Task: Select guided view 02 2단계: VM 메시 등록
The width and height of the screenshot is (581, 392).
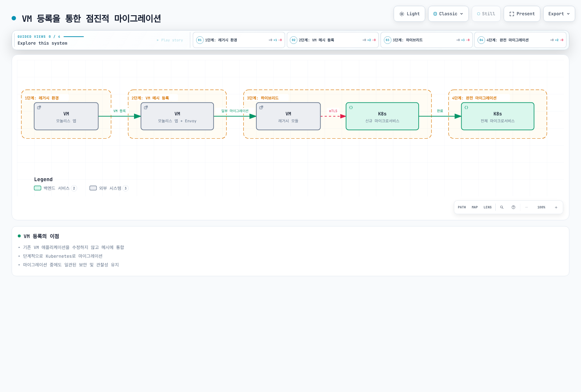Action: click(333, 40)
